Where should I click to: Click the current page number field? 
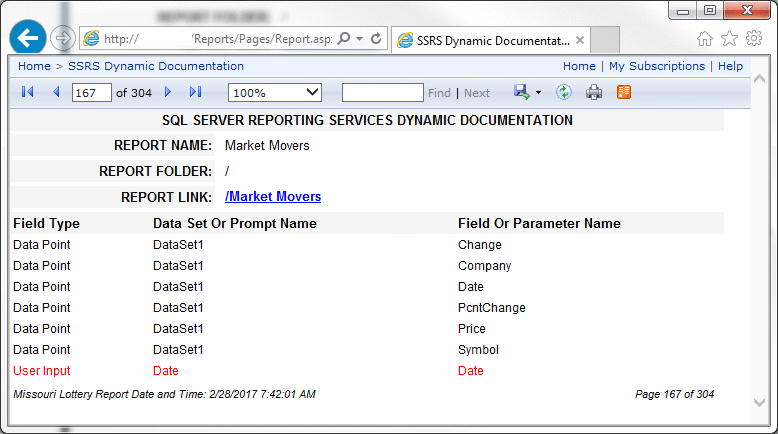(x=92, y=93)
